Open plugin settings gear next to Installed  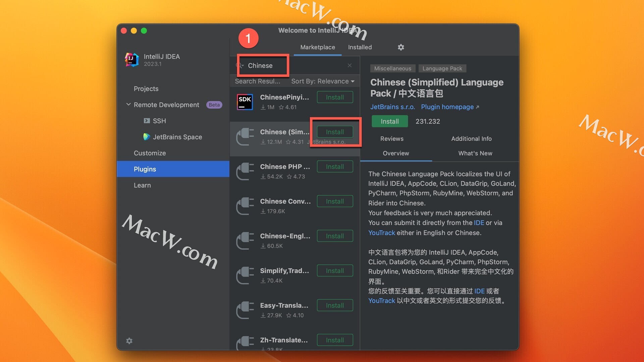(401, 47)
